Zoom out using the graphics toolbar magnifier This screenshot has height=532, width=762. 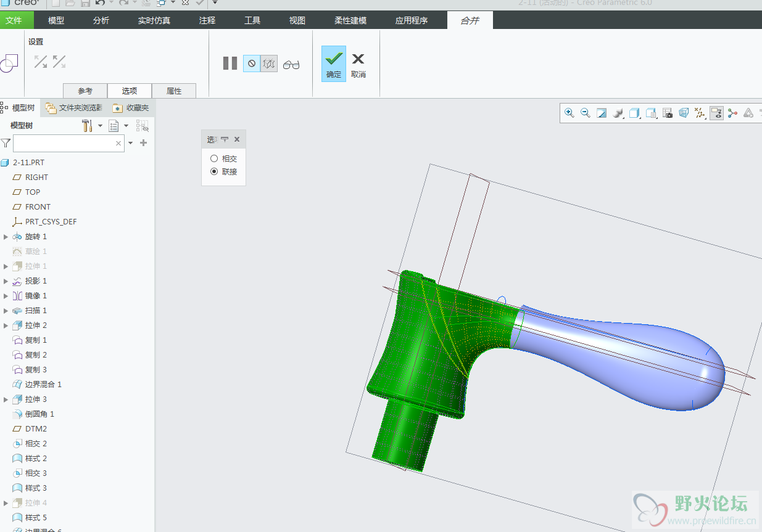(586, 113)
